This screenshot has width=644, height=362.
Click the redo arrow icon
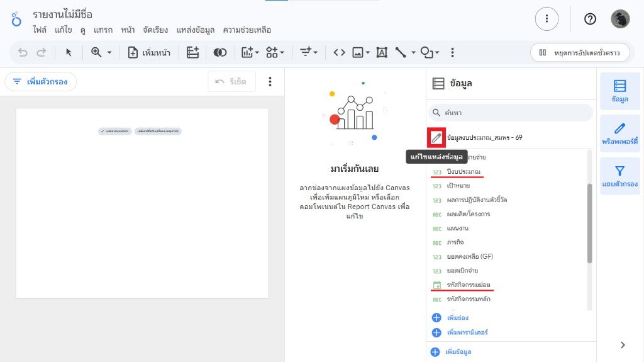[42, 53]
